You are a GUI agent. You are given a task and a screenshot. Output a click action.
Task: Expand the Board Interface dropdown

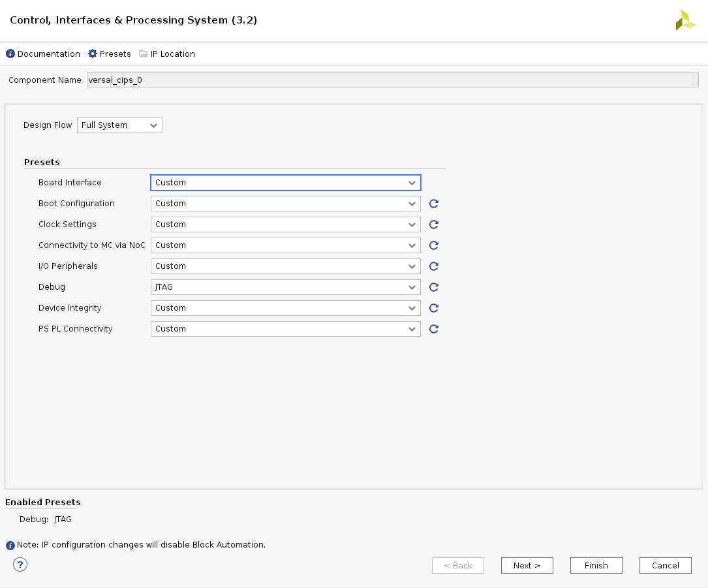pos(285,183)
